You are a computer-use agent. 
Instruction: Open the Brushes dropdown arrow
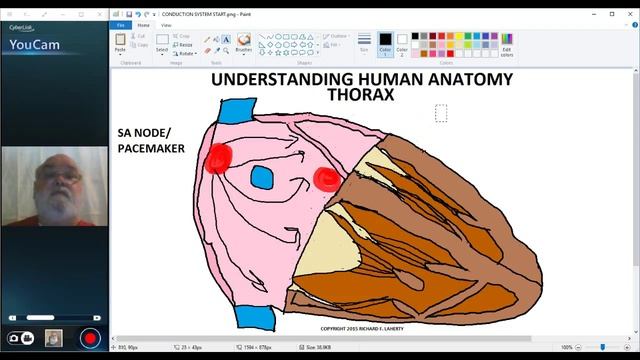pos(244,54)
